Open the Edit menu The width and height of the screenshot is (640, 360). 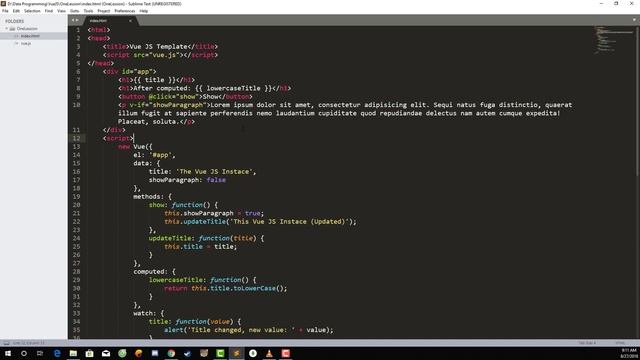click(x=16, y=11)
